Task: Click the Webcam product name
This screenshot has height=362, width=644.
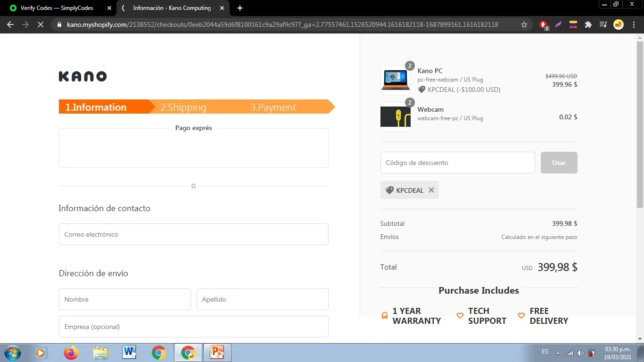Action: 430,109
